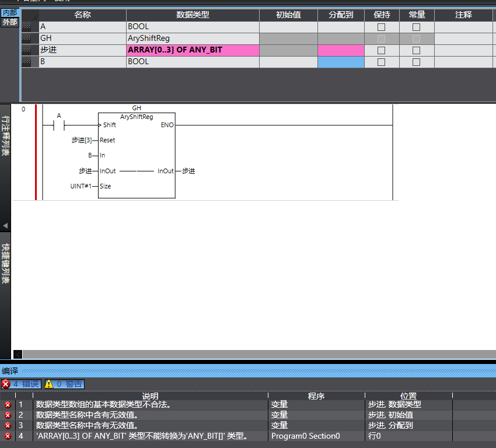The image size is (496, 448).
Task: Expand the 行注释列表 side panel
Action: (5, 136)
